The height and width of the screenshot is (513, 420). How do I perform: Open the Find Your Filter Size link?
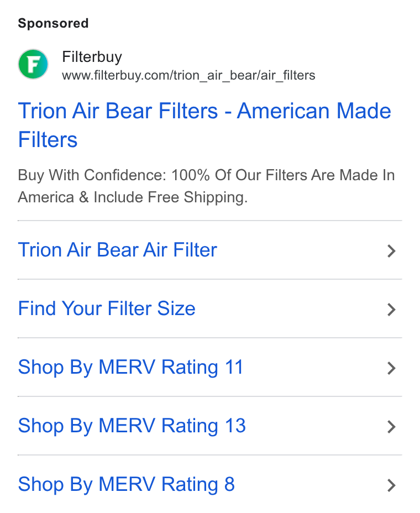tap(107, 308)
